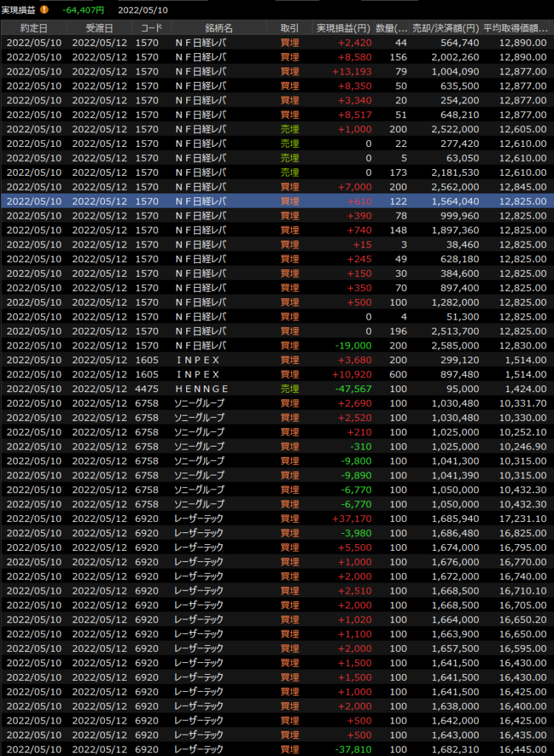Sort by the 取引 column header
The width and height of the screenshot is (554, 756).
click(290, 28)
